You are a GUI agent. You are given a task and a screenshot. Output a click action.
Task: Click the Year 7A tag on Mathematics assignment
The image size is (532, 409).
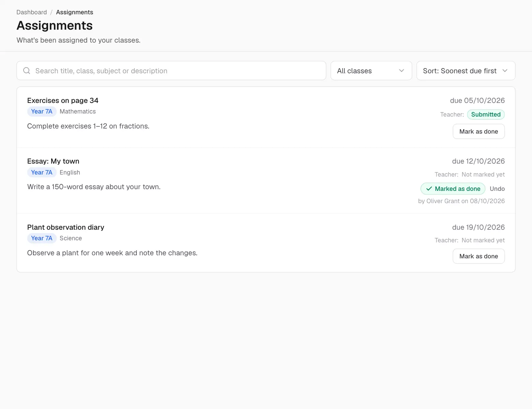[x=42, y=111]
